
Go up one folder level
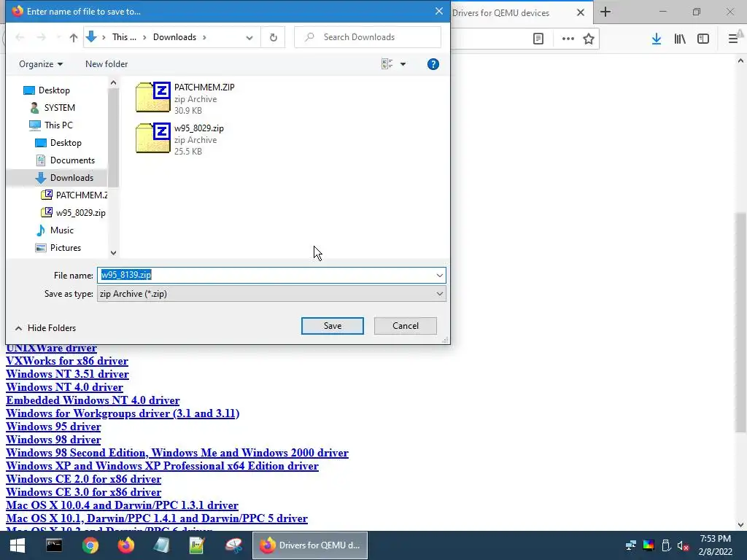pos(74,37)
